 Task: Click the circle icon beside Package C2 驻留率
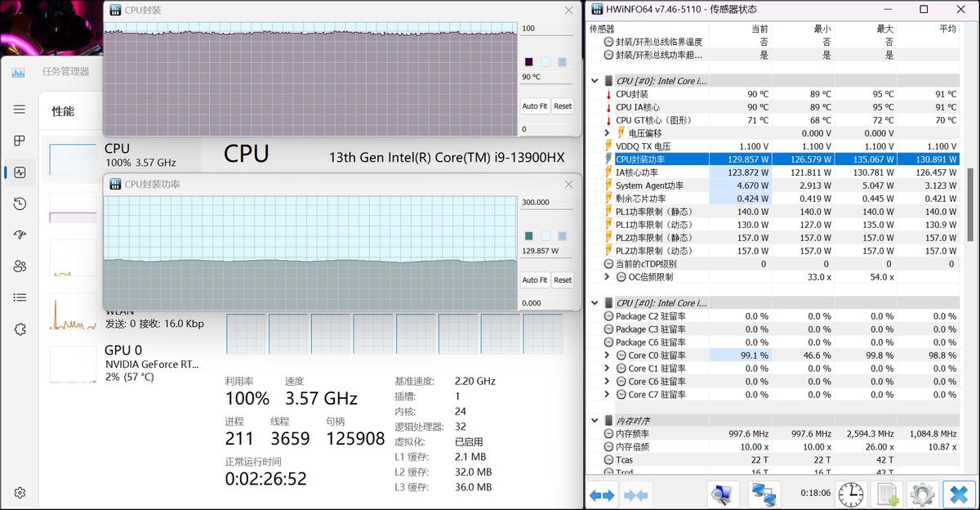tap(608, 316)
